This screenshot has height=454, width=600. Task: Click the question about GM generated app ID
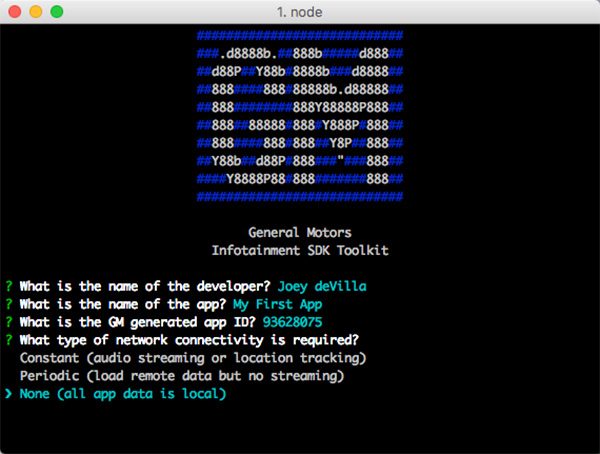pyautogui.click(x=137, y=322)
